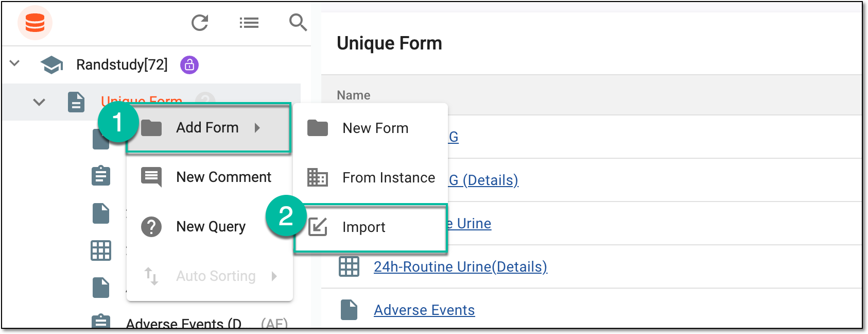Click the folder icon beside New Form

pyautogui.click(x=318, y=128)
